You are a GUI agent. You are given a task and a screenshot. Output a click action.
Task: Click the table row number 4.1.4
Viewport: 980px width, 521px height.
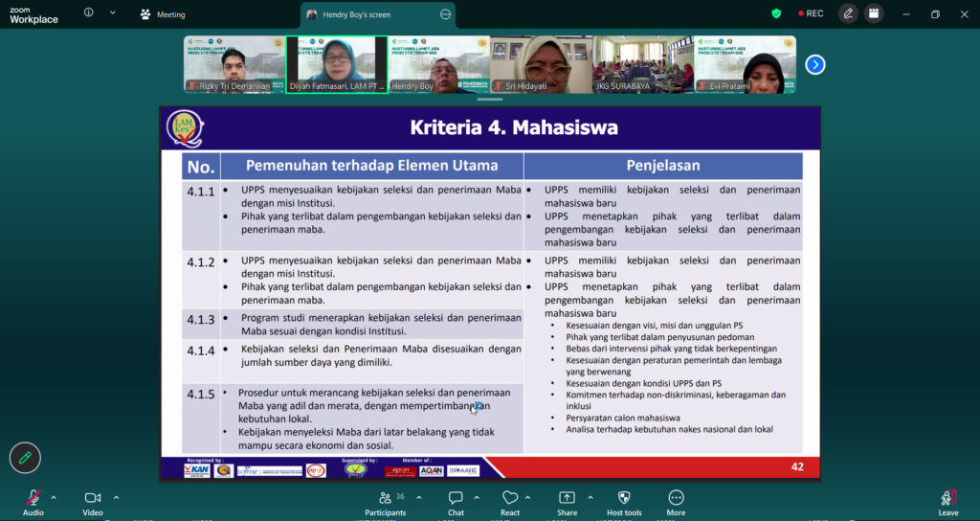(x=201, y=351)
